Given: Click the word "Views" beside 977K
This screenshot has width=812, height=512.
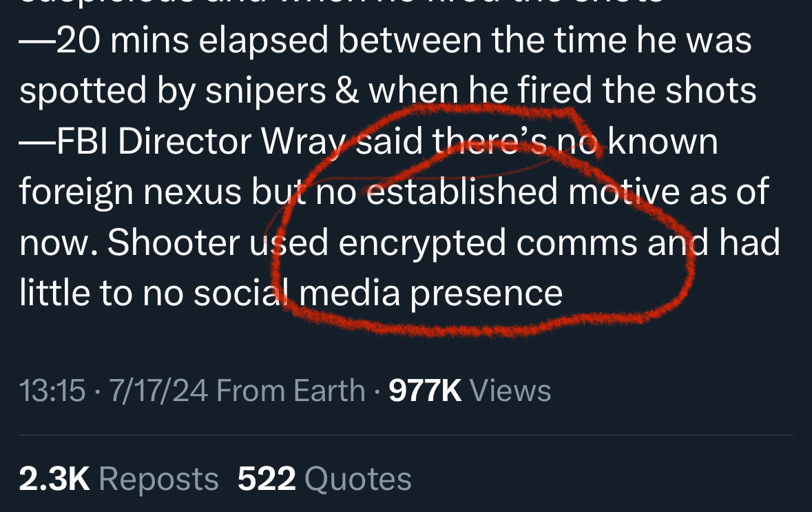Looking at the screenshot, I should click(x=511, y=391).
